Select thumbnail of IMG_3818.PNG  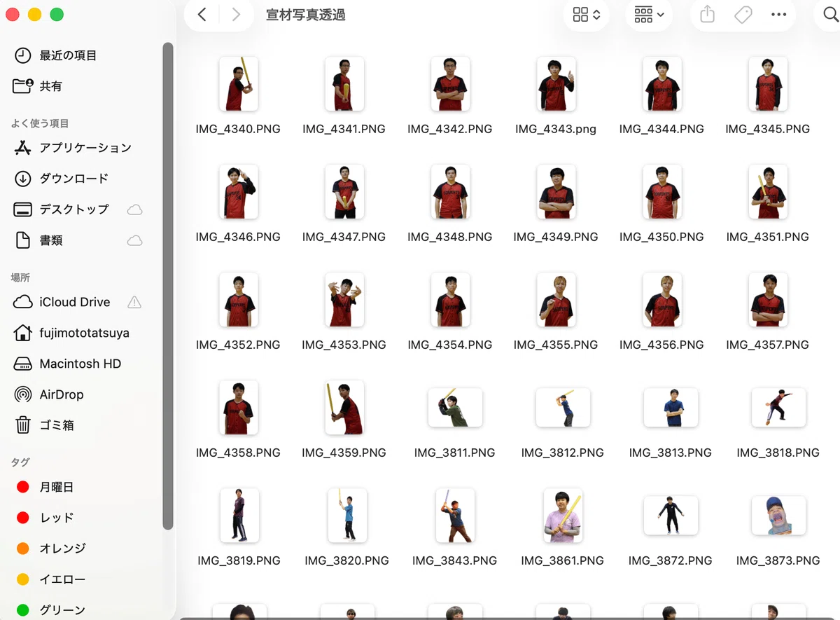coord(778,408)
